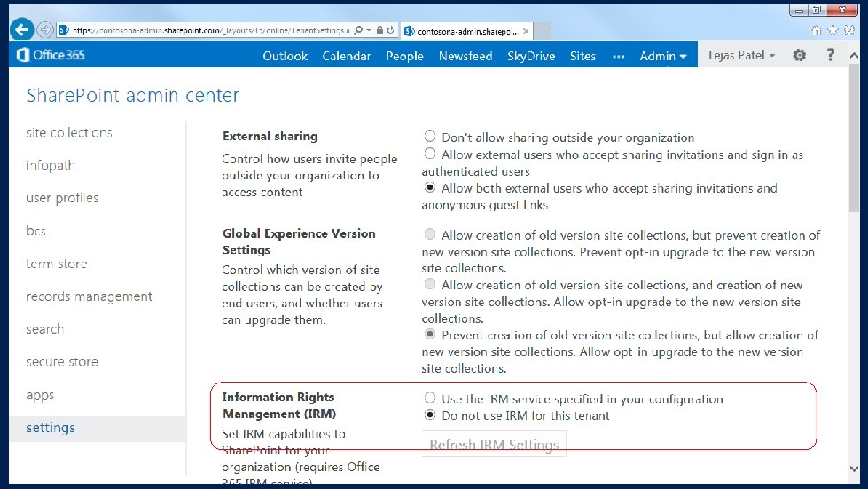Click the browser home icon
Screen dimensions: 868x489
pyautogui.click(x=816, y=30)
